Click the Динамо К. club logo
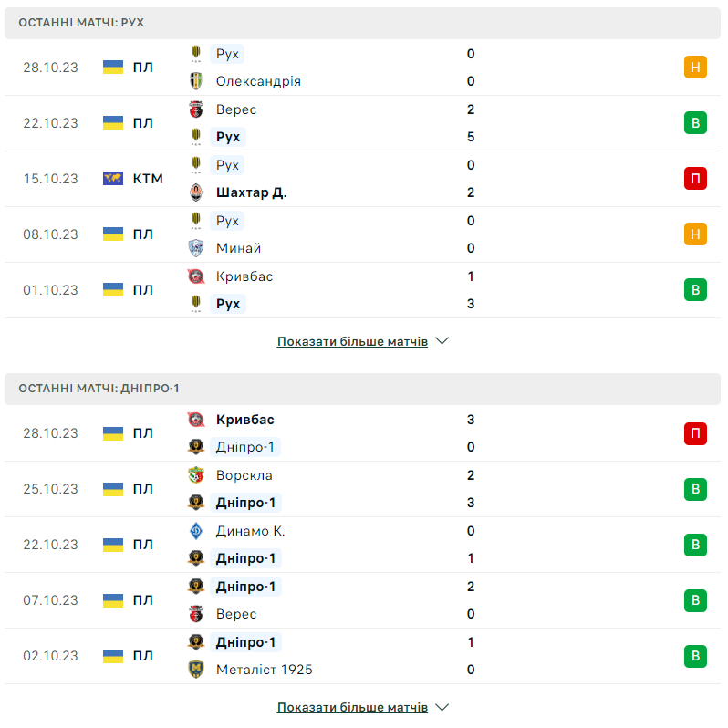Image resolution: width=728 pixels, height=728 pixels. click(x=195, y=531)
